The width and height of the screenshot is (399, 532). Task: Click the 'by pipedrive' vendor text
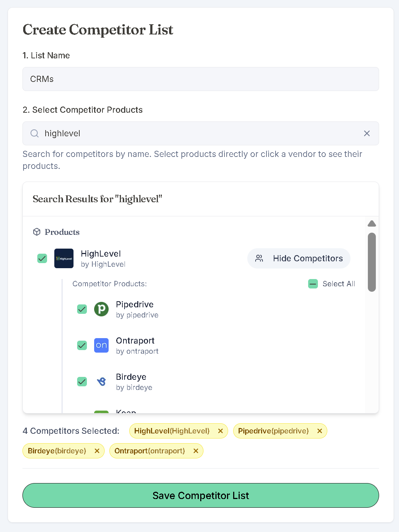click(x=137, y=315)
